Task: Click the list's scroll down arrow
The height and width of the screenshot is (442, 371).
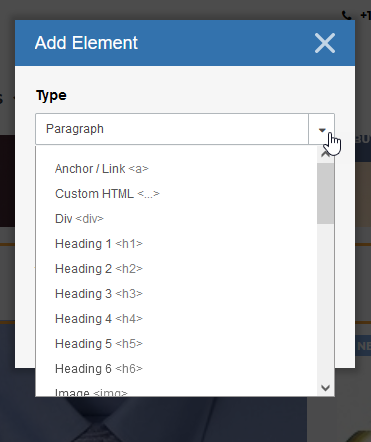Action: tap(325, 388)
